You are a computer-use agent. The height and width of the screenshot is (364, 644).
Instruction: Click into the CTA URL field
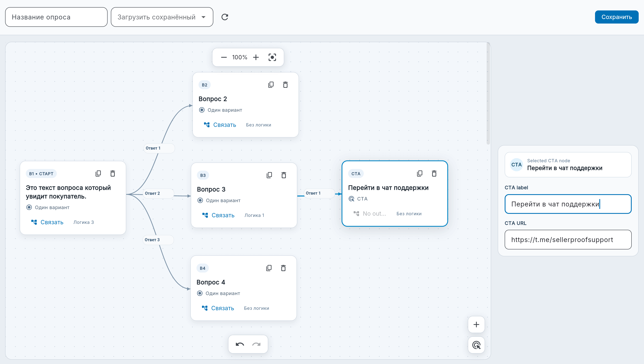[x=568, y=240]
